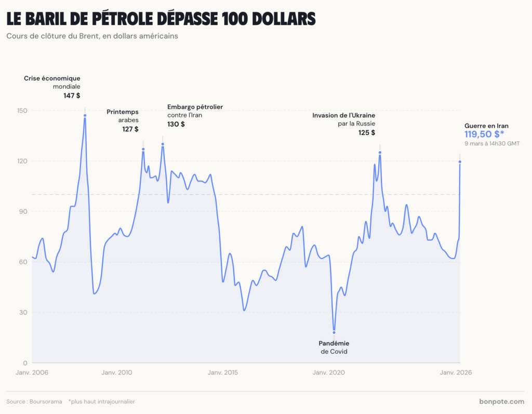Viewport: 532px width, 414px height.
Task: Click the 147 $ peak data point marker
Action: (85, 116)
